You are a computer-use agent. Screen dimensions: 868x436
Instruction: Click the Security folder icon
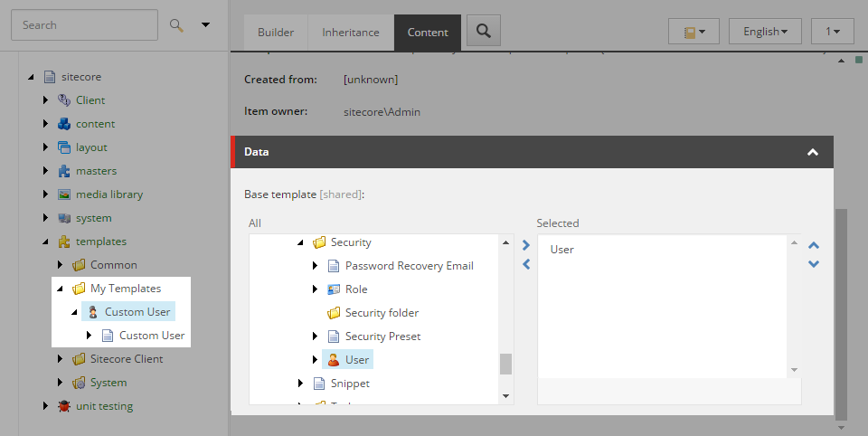click(319, 242)
